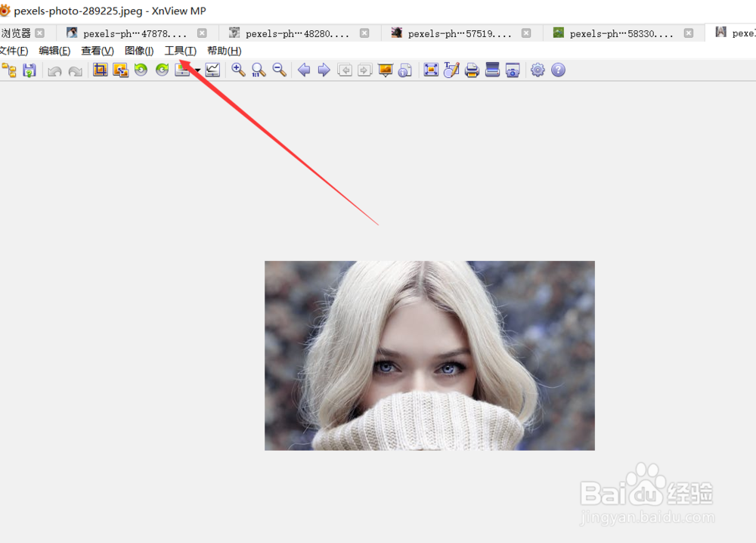756x543 pixels.
Task: Show image information properties
Action: tap(405, 70)
